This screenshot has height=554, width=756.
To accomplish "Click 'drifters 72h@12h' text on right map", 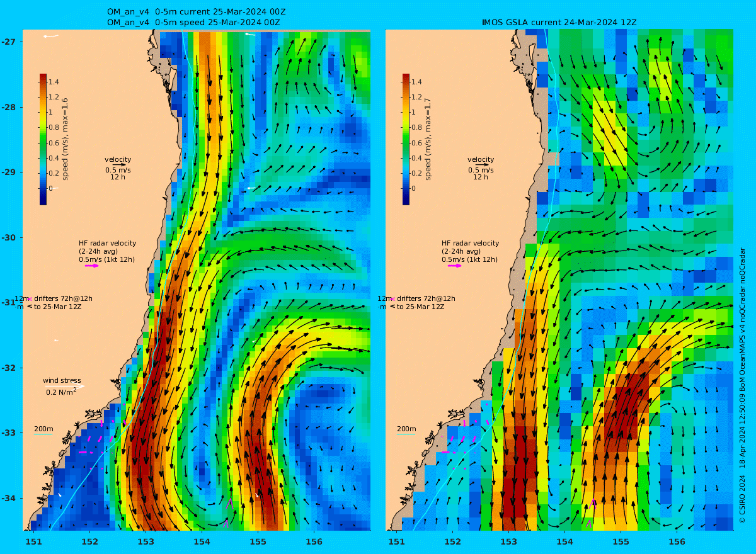I will (425, 298).
